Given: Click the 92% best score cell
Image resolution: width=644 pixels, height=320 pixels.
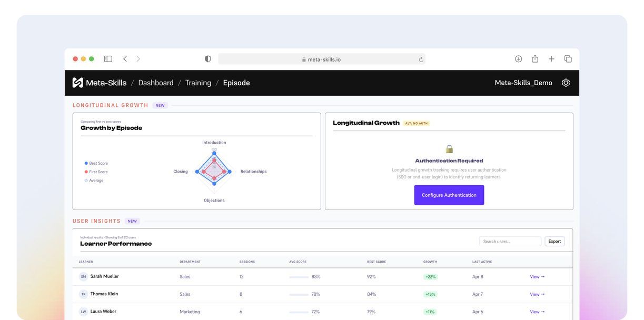Looking at the screenshot, I should [371, 277].
